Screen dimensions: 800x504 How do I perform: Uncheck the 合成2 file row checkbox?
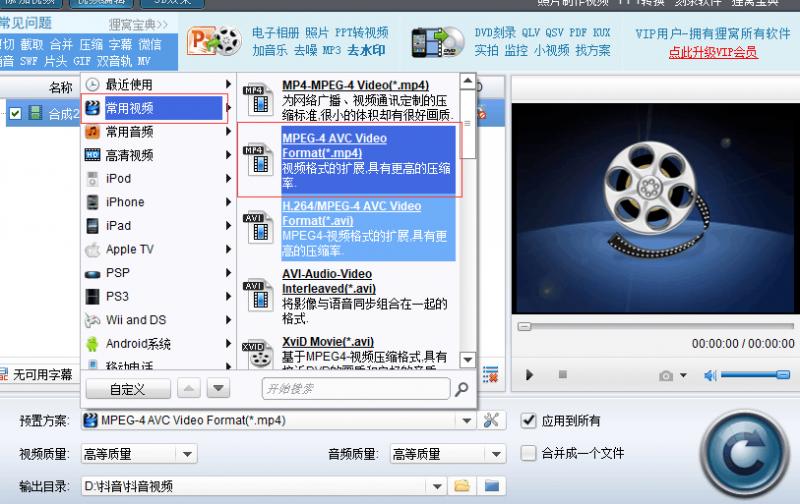pyautogui.click(x=16, y=113)
